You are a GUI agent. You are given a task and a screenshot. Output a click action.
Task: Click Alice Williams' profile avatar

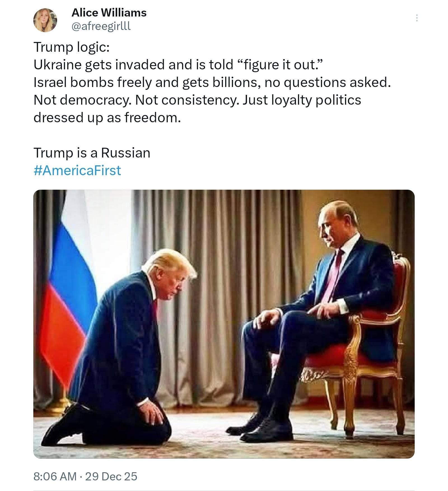click(x=45, y=20)
